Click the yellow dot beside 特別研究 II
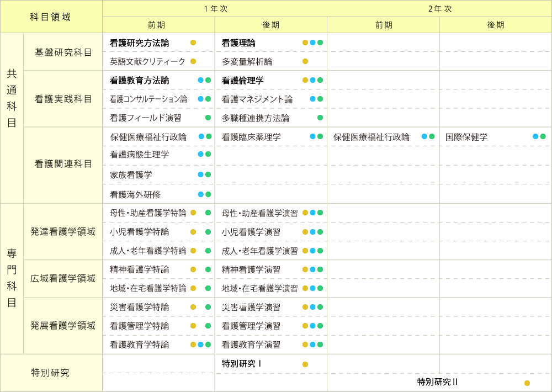Screen dimensions: 552x392 (x=527, y=383)
